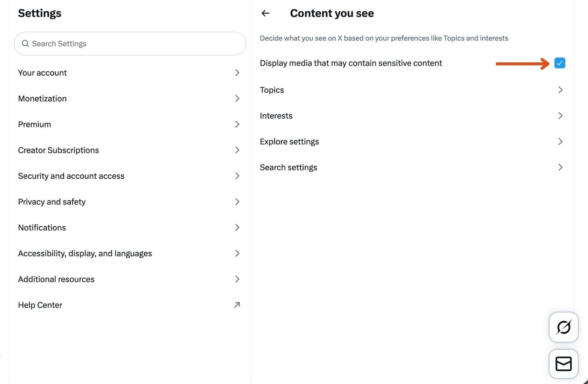588x384 pixels.
Task: Click the external-link arrow beside Help Center
Action: 237,305
